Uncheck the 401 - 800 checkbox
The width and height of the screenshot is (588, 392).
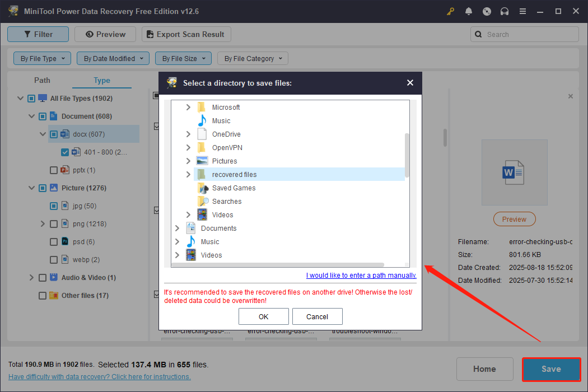[x=65, y=152]
